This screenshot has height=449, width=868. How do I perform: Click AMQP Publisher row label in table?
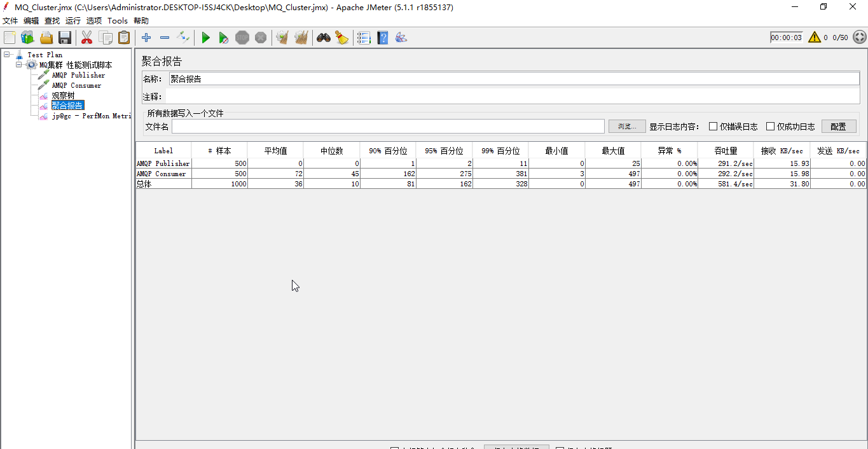[x=163, y=163]
